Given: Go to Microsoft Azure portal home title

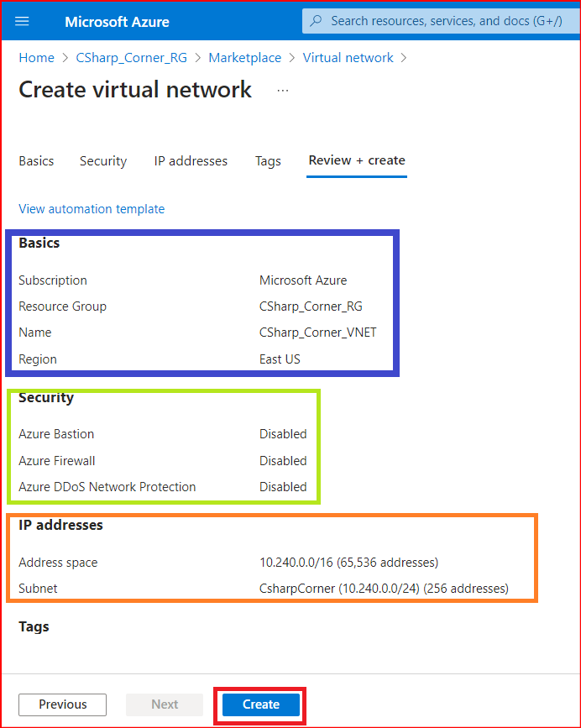Looking at the screenshot, I should 117,22.
